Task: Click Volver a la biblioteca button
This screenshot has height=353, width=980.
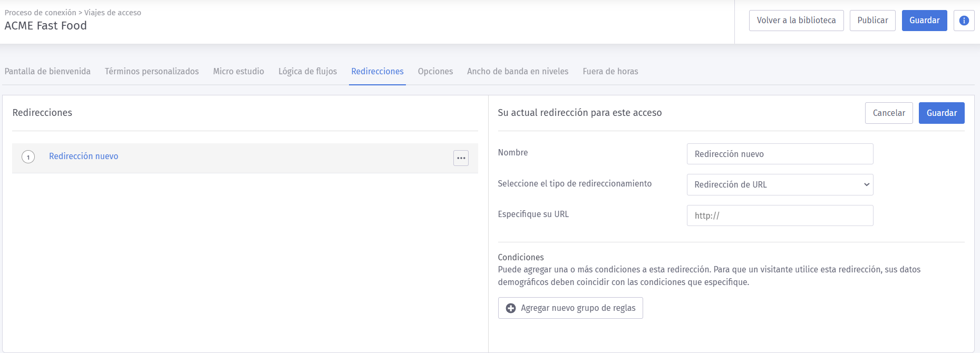Action: pos(796,21)
